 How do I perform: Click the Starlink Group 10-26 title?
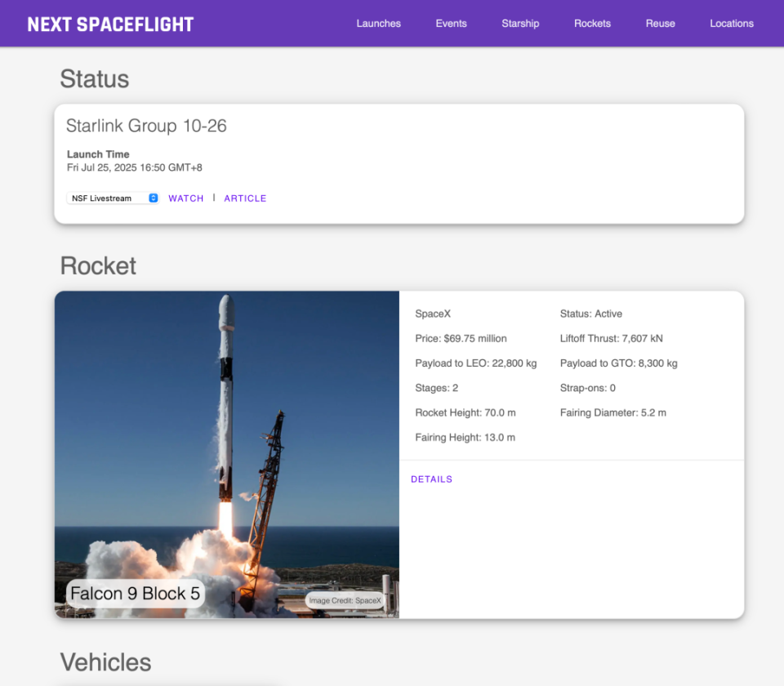point(146,126)
